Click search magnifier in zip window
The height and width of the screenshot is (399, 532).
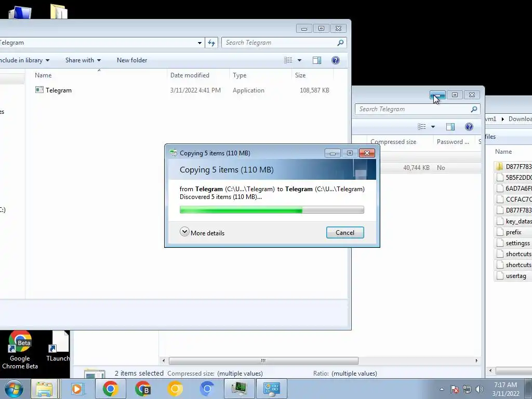474,109
